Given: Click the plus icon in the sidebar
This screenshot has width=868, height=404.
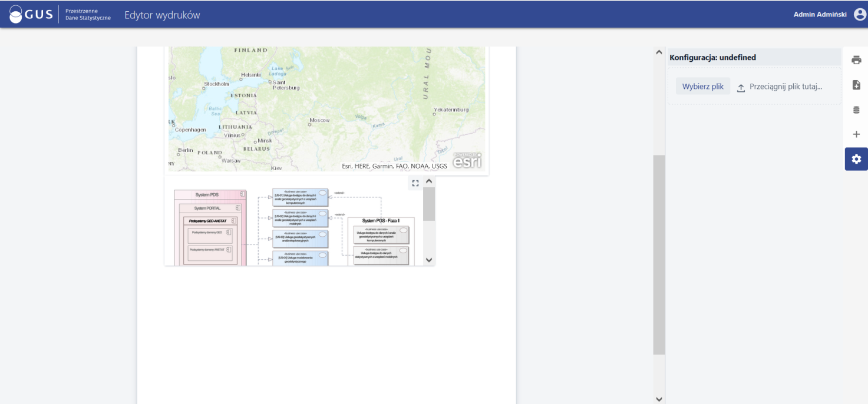Looking at the screenshot, I should (856, 134).
